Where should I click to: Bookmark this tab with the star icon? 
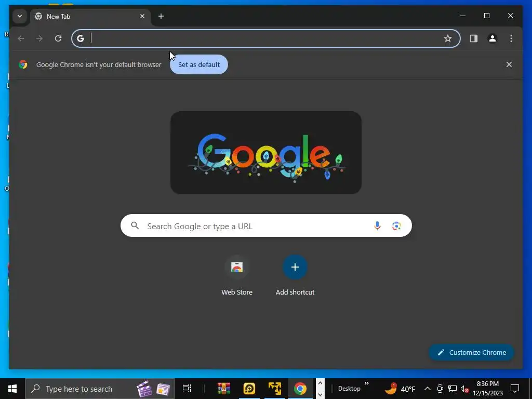coord(448,38)
